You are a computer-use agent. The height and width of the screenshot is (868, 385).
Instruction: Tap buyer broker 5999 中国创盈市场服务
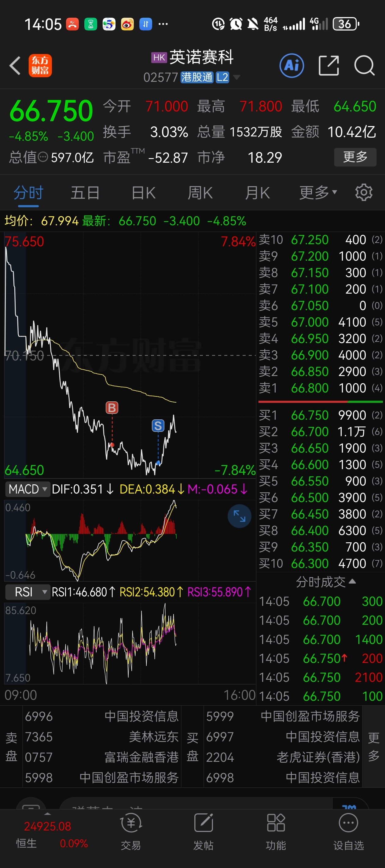tap(283, 716)
